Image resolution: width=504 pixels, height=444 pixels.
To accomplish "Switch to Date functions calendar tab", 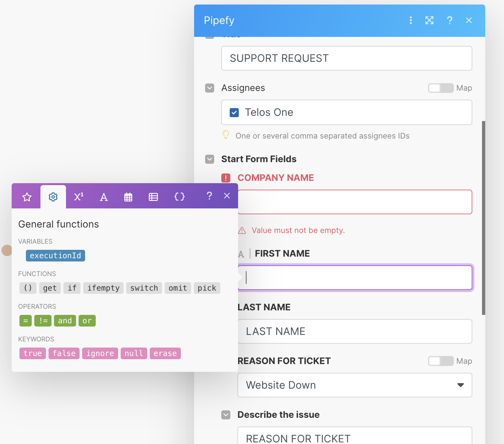I will 128,197.
